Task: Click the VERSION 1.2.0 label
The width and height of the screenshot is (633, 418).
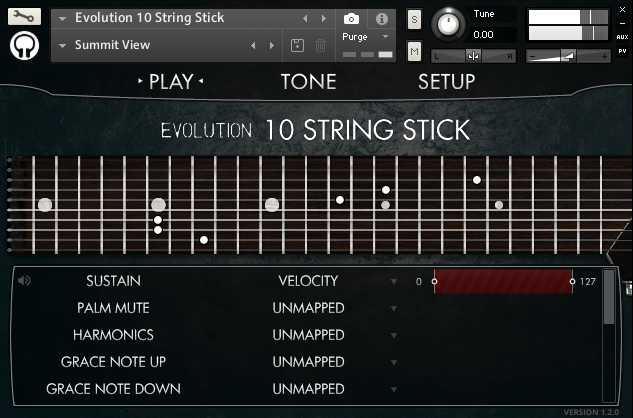Action: point(591,412)
